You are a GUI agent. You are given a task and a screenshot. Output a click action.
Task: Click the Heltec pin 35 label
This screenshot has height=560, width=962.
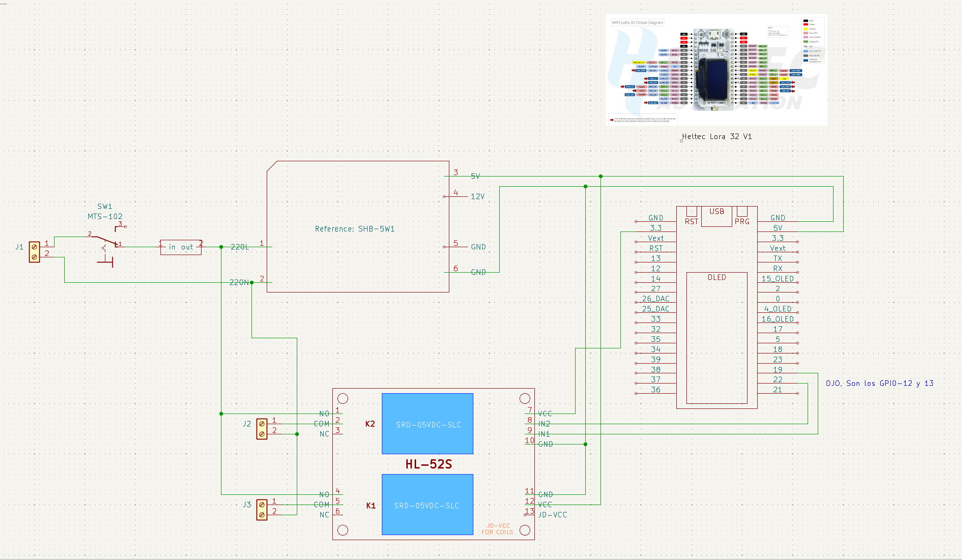point(656,339)
